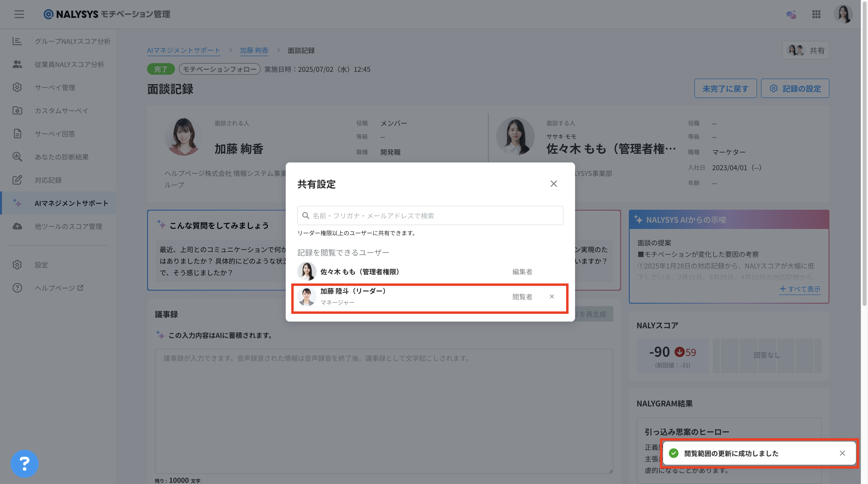
Task: Open 記録の設定 button
Action: 795,89
